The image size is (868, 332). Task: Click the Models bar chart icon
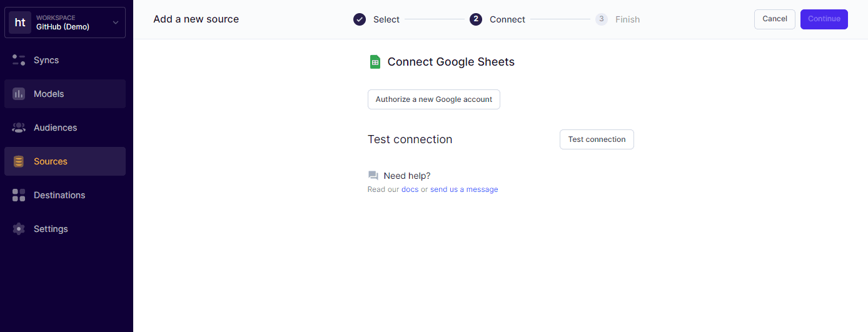(19, 94)
